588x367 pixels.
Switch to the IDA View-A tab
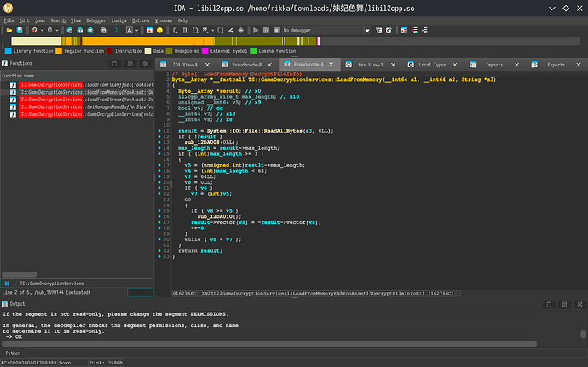[185, 65]
